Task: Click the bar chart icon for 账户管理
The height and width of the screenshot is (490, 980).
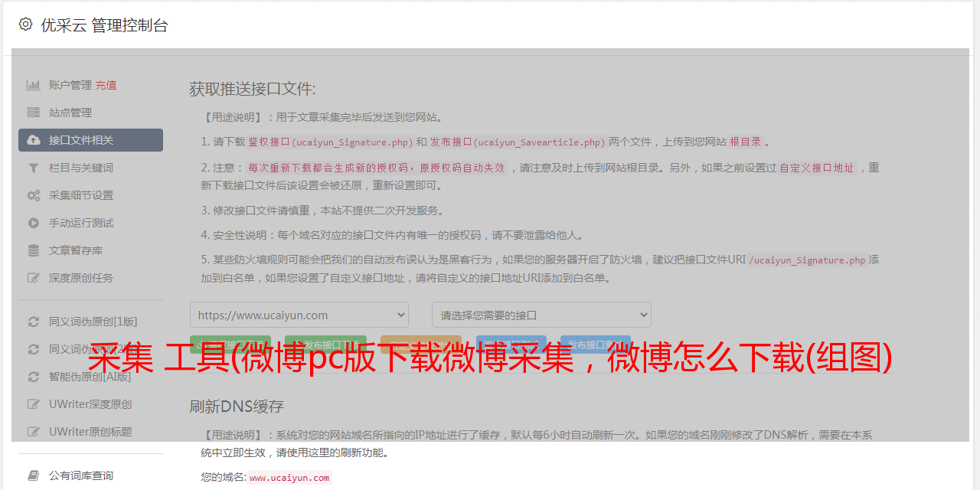Action: coord(34,85)
